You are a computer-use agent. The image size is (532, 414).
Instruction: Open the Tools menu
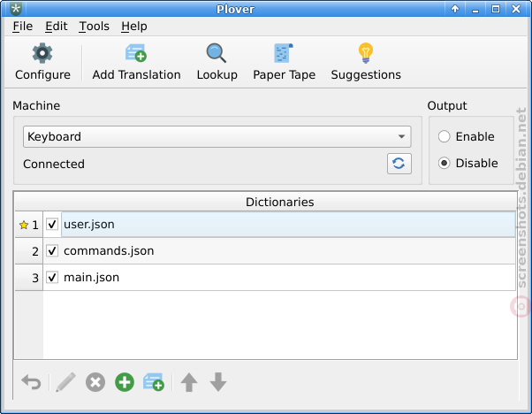94,27
